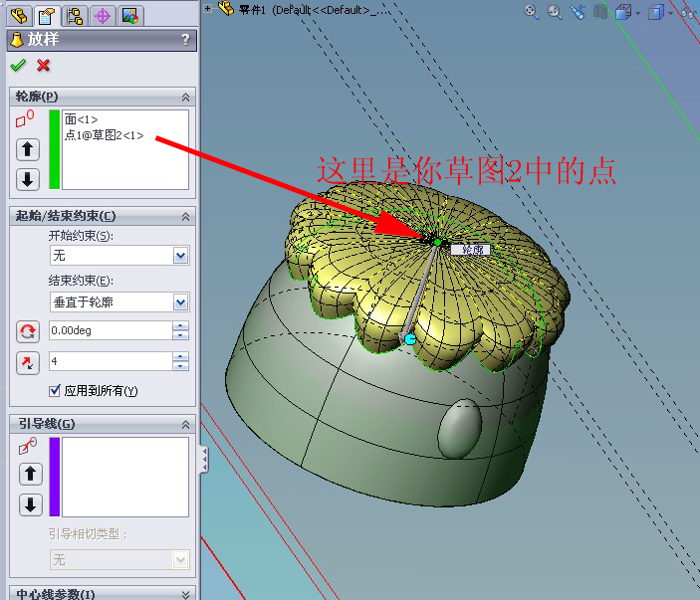Open the View Orientation dropdown arrow
The width and height of the screenshot is (700, 600).
pyautogui.click(x=637, y=13)
